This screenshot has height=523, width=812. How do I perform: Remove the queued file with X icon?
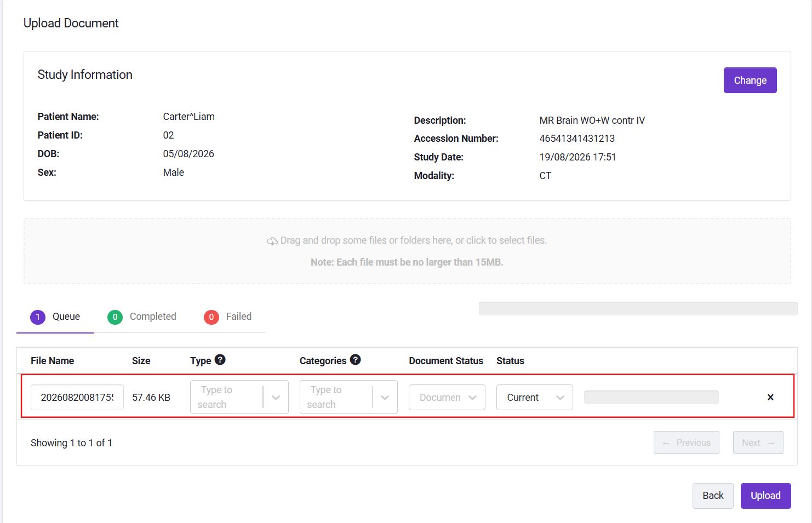[770, 398]
